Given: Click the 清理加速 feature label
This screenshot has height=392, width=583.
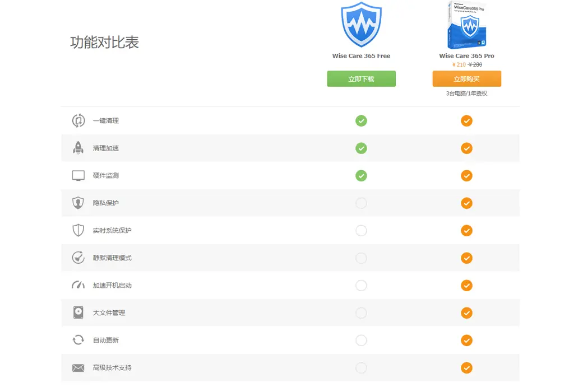Looking at the screenshot, I should (x=106, y=148).
